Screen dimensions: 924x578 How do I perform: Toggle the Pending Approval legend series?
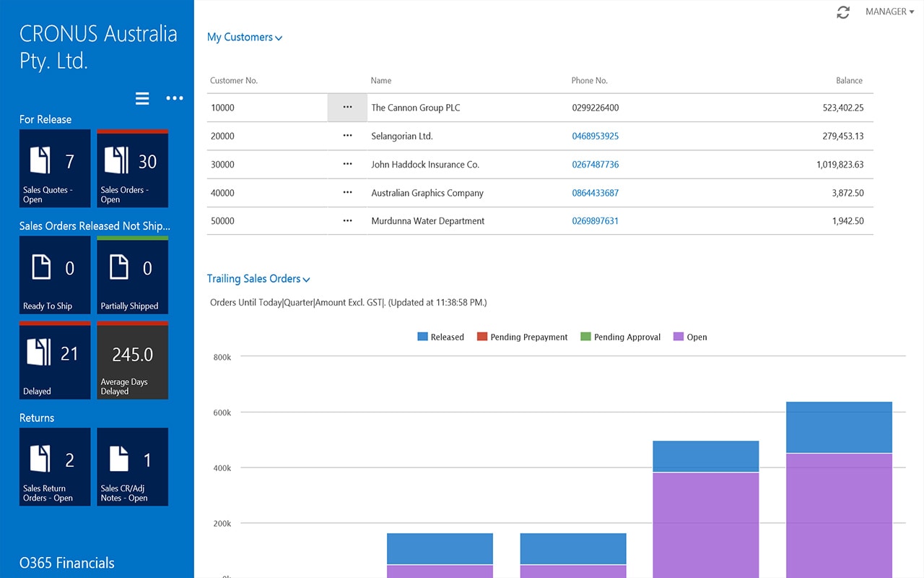click(621, 337)
